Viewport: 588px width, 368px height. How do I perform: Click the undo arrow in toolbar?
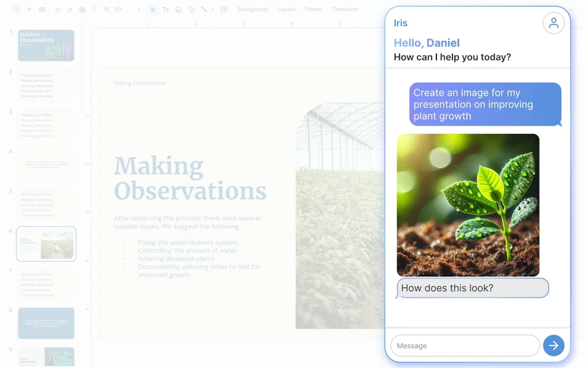coord(57,9)
